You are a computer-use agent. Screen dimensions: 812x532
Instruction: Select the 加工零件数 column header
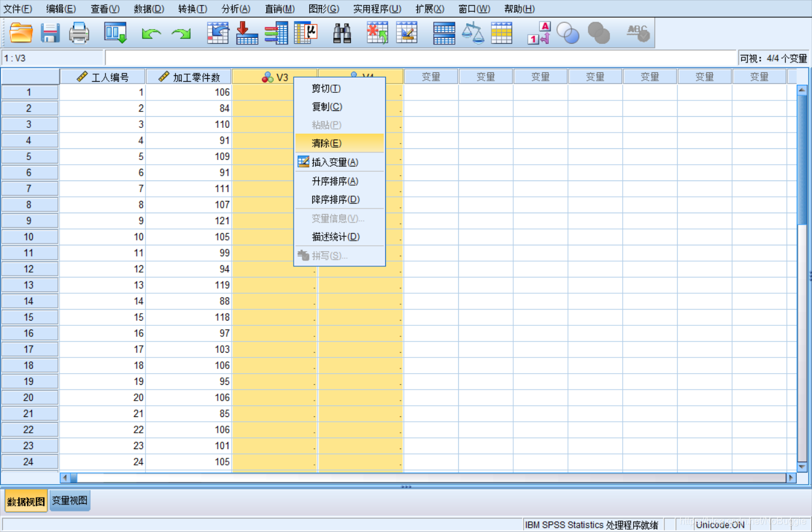click(x=189, y=77)
